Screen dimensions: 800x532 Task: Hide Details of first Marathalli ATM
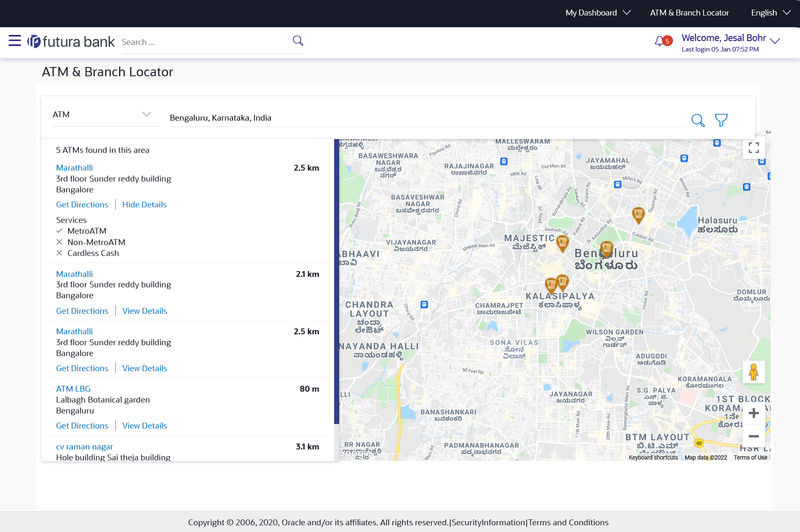coord(144,204)
